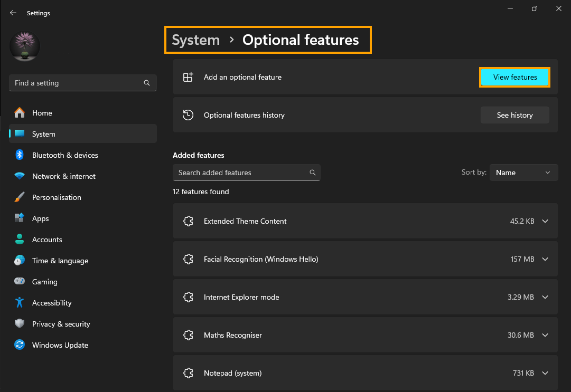Click the 157 MB size value
Screen dimensions: 571x392
pyautogui.click(x=522, y=259)
